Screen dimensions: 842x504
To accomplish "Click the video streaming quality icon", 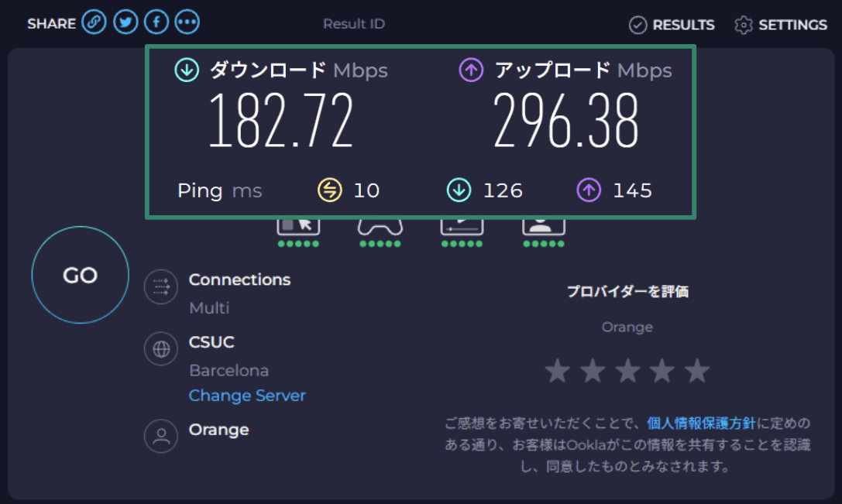I will (462, 225).
